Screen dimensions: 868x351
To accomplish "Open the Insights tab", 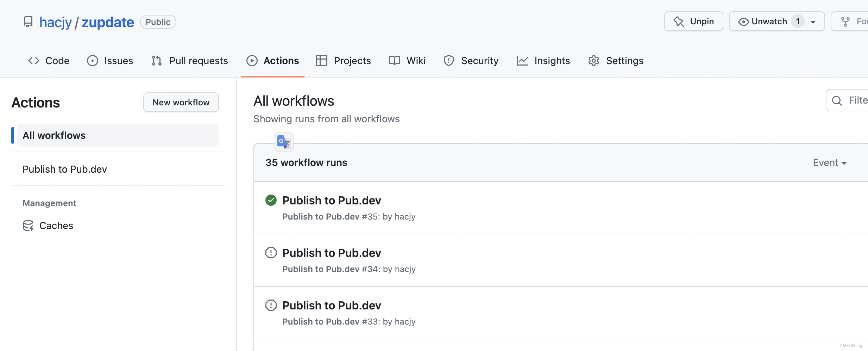I will [x=543, y=61].
